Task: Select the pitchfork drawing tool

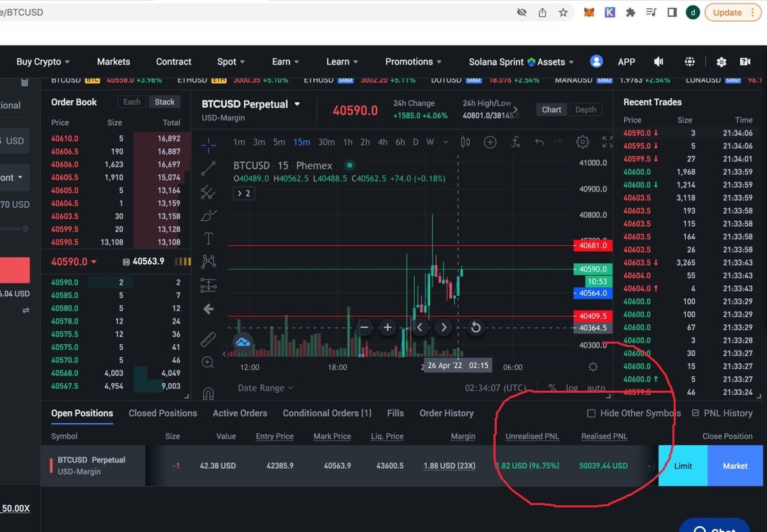Action: 208,192
